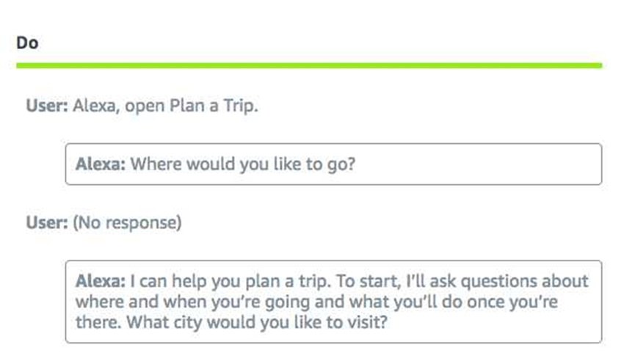The width and height of the screenshot is (624, 364).
Task: Select the "Alexa:" label in first response box
Action: [101, 164]
